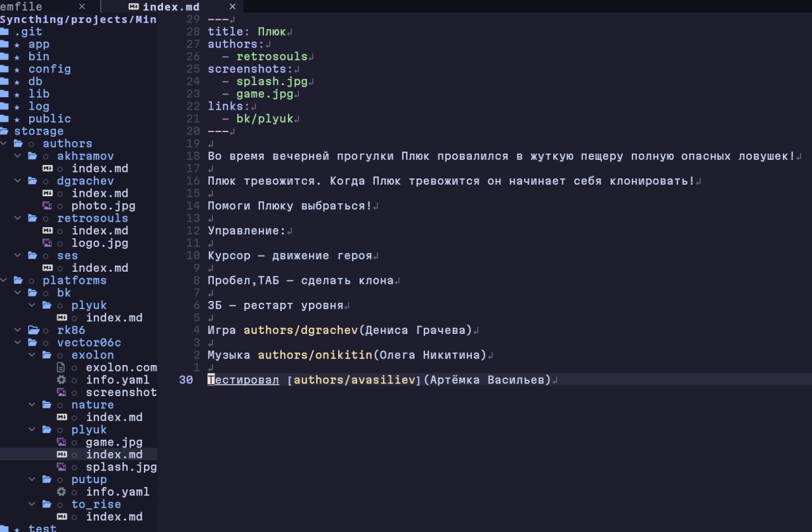The height and width of the screenshot is (532, 812).
Task: Click the document icon next to exolon.com
Action: tap(62, 368)
